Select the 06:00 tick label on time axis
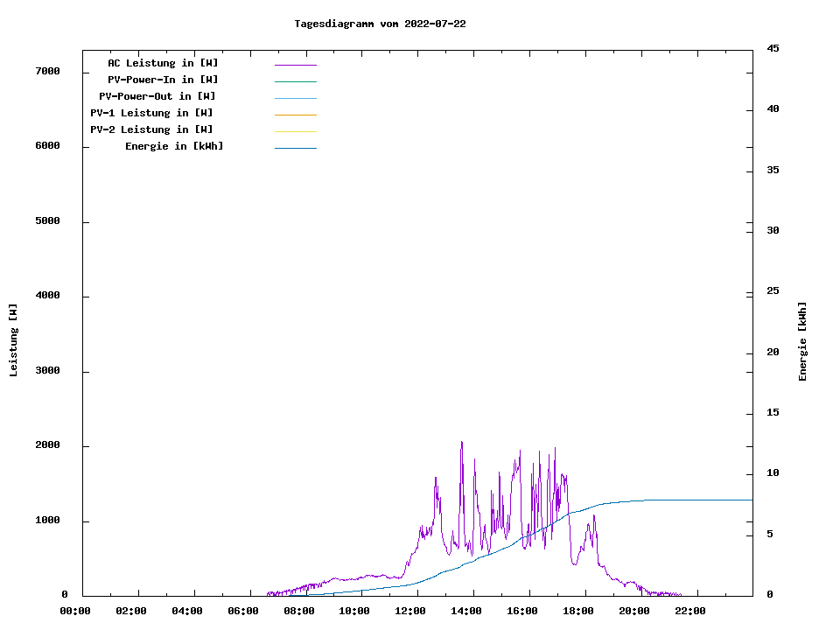The height and width of the screenshot is (630, 840). tap(243, 611)
